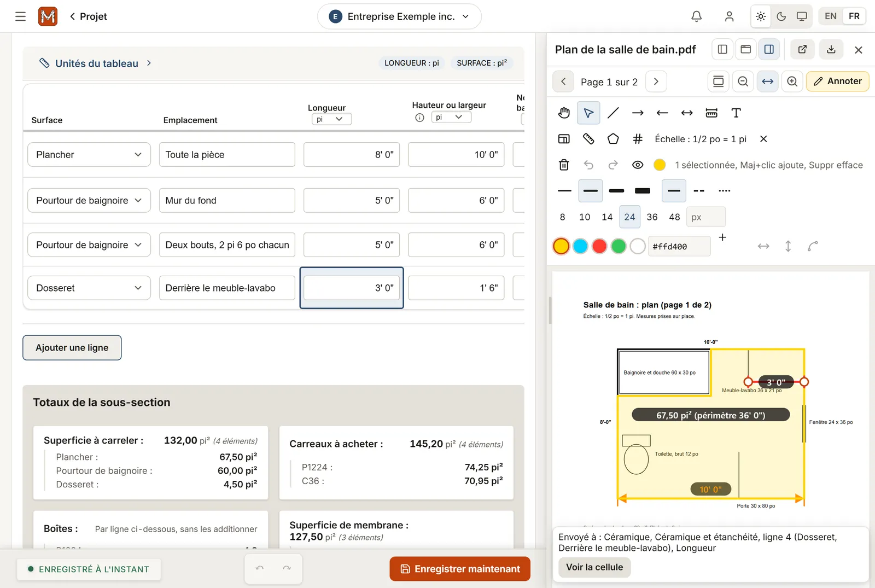Choose the thickest line weight

(643, 191)
